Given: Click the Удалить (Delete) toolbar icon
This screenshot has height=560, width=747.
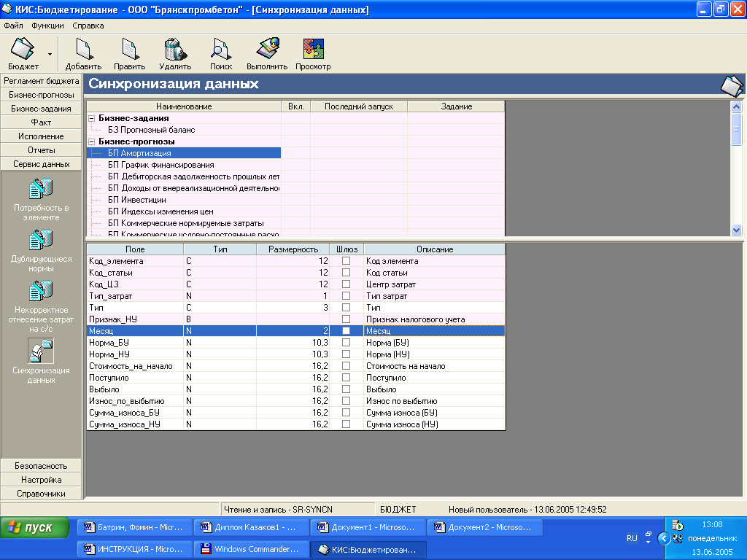Looking at the screenshot, I should click(x=175, y=50).
